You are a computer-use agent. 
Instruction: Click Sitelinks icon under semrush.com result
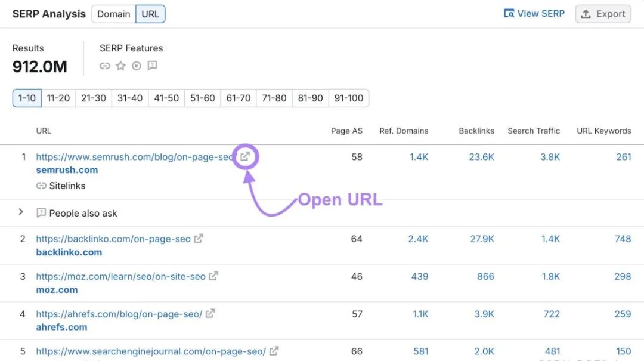41,186
